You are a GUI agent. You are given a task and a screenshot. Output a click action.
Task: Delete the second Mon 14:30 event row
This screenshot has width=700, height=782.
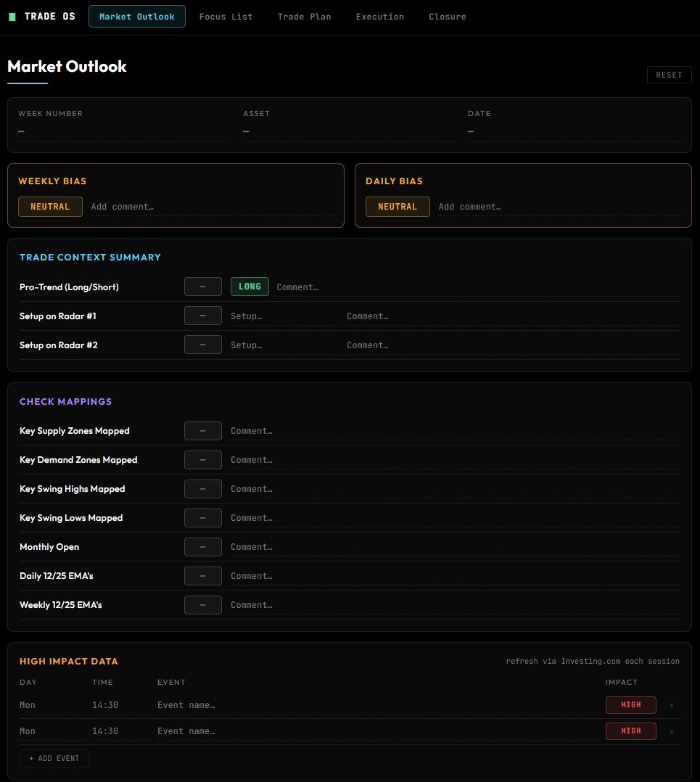click(672, 731)
